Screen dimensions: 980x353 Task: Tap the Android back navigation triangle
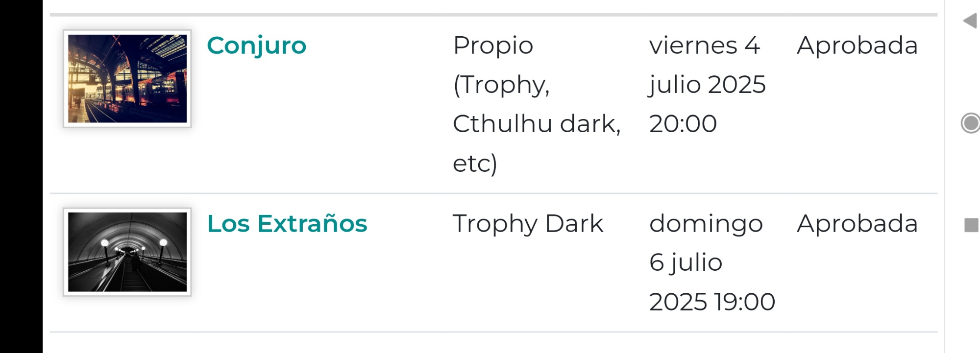(970, 21)
